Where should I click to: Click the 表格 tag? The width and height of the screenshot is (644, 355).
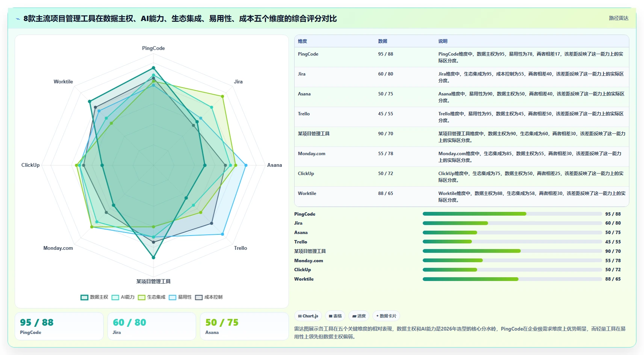(335, 316)
